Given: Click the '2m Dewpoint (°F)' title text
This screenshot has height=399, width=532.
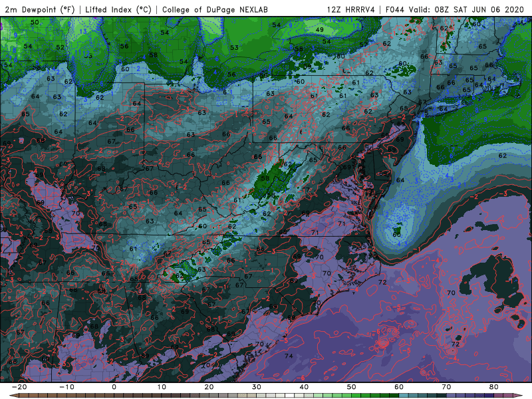Looking at the screenshot, I should point(40,10).
